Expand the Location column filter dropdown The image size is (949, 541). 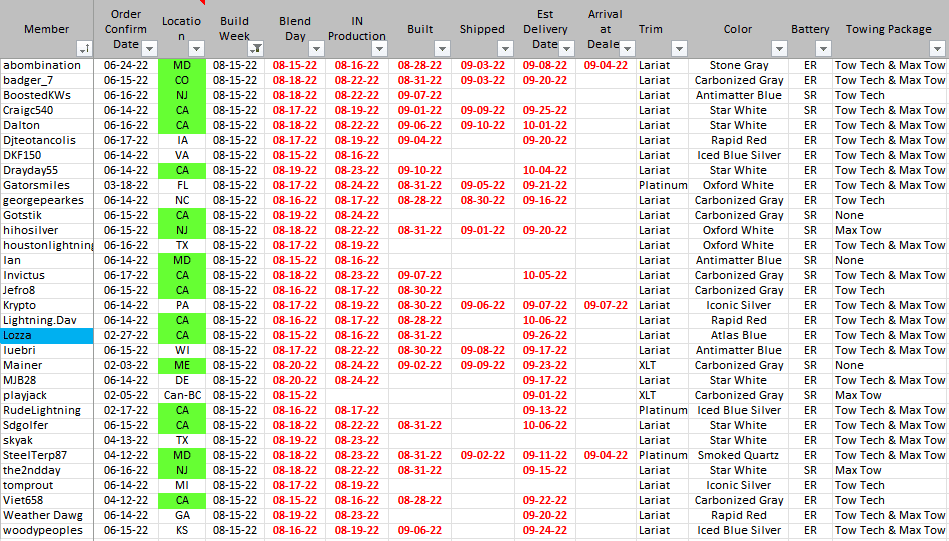pyautogui.click(x=197, y=48)
